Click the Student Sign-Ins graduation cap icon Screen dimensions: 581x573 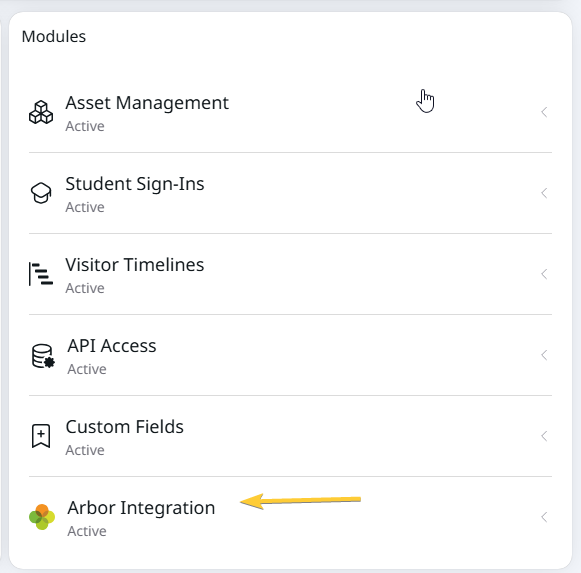(41, 193)
